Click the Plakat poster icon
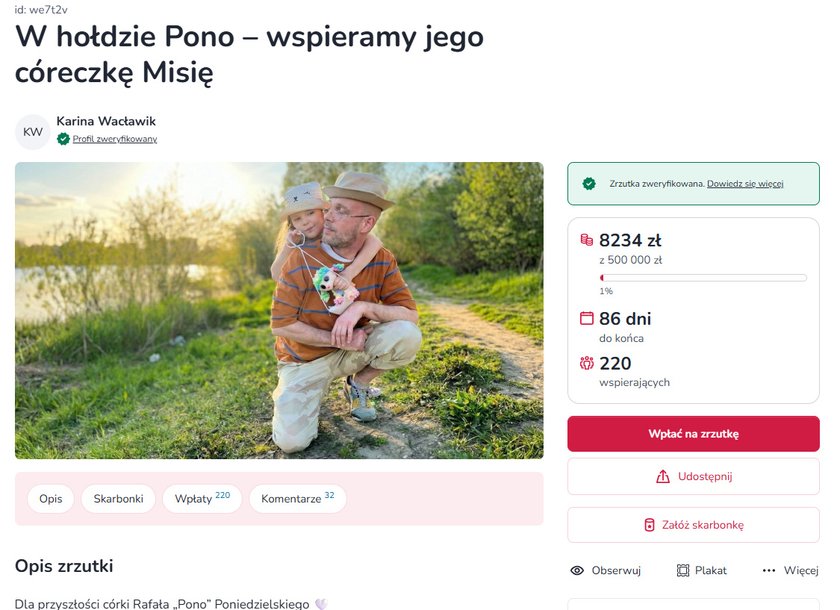The image size is (840, 610). (683, 570)
